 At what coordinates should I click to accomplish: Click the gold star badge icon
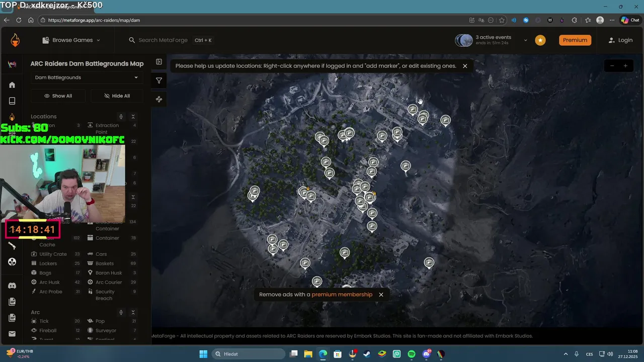click(x=540, y=40)
